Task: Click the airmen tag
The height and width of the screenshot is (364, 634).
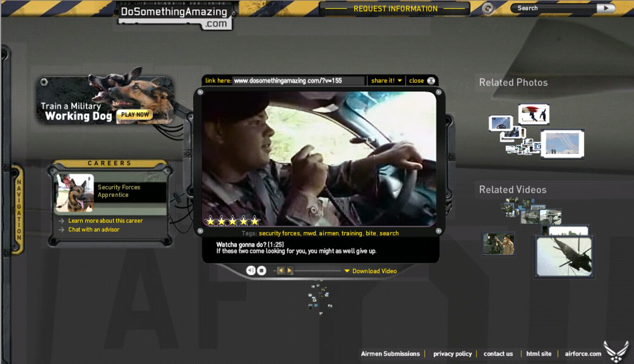Action: pyautogui.click(x=328, y=233)
